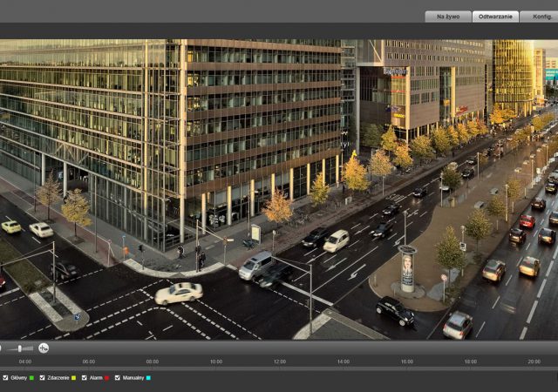
Task: Click the red Alarm color swatch
Action: click(106, 378)
